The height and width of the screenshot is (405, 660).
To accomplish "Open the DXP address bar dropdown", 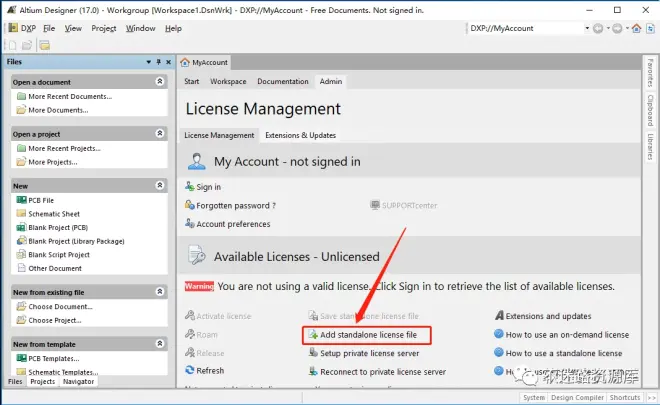I will (587, 28).
